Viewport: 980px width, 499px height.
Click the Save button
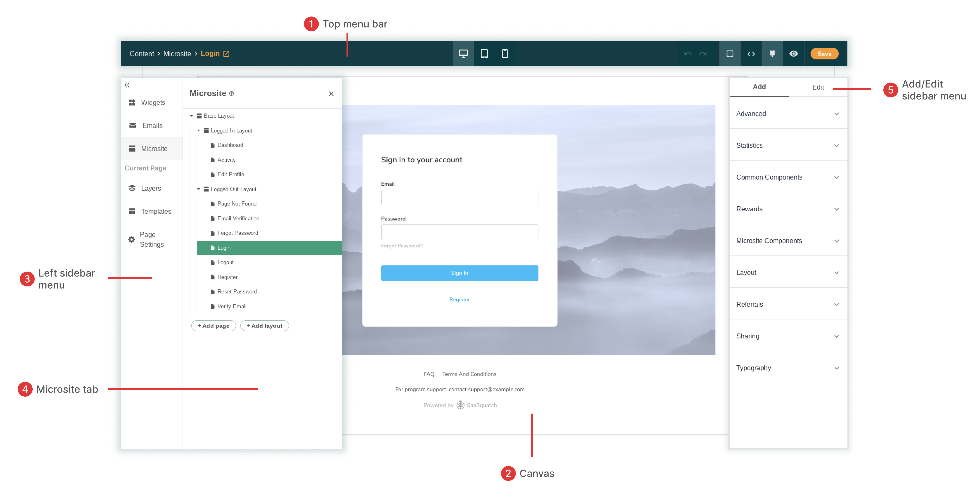pyautogui.click(x=824, y=54)
